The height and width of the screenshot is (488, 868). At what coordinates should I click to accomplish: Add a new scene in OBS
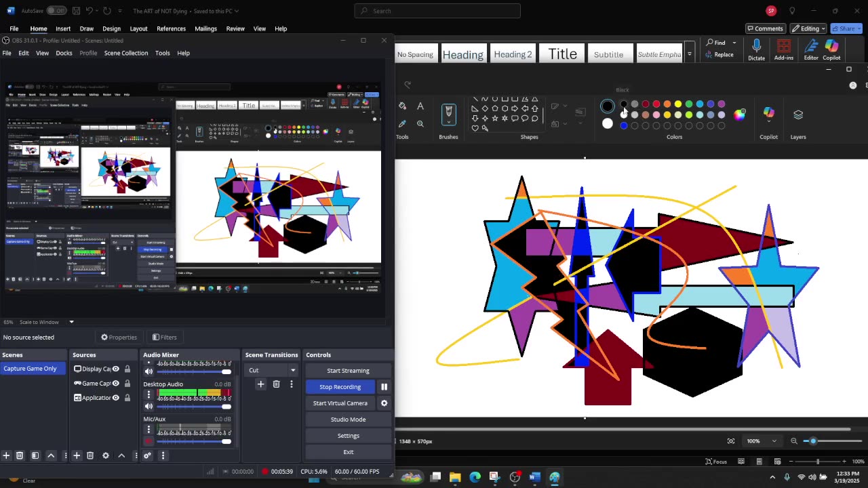point(6,455)
